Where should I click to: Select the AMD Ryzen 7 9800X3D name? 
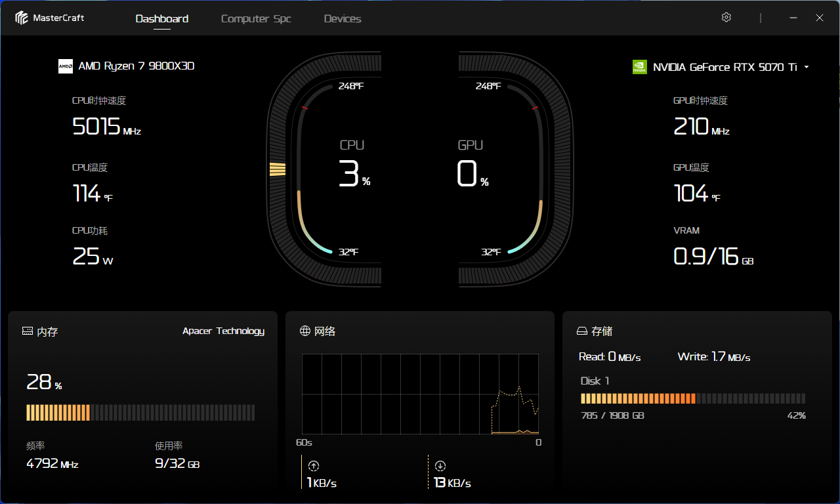click(136, 66)
